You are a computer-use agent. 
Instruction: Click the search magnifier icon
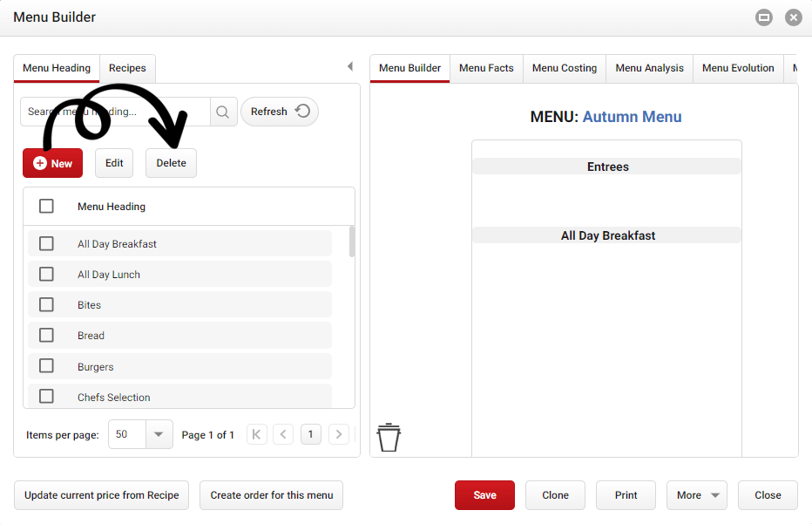click(223, 112)
